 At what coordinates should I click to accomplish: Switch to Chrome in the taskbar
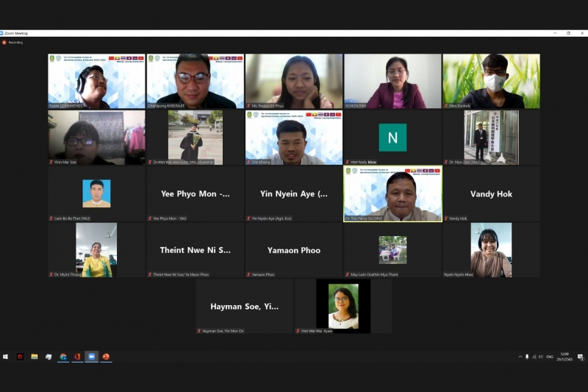(63, 357)
